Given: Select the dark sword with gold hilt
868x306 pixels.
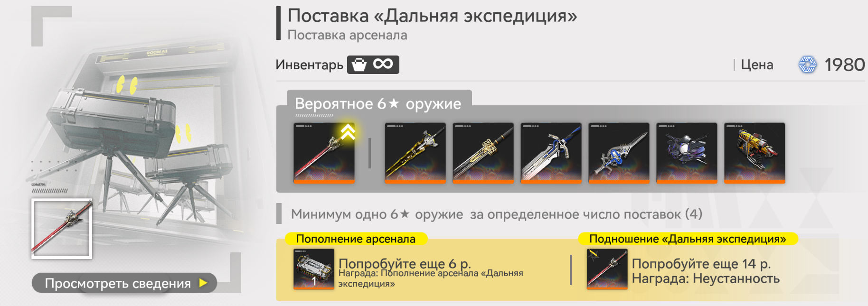Looking at the screenshot, I should (483, 153).
